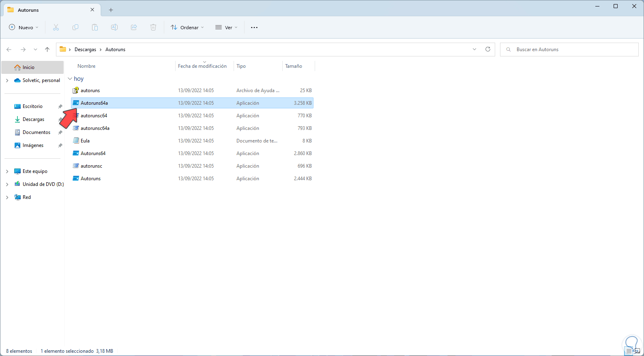
Task: Open Imágenes in the sidebar
Action: 32,145
